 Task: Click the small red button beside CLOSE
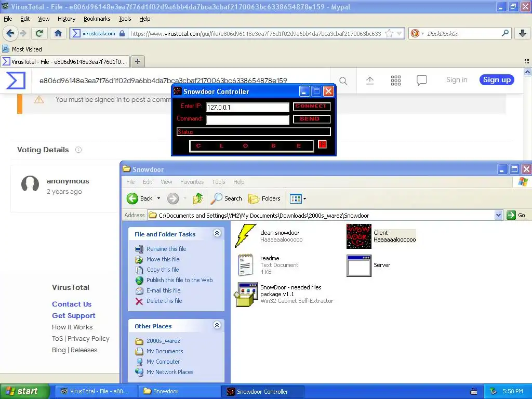(x=322, y=144)
